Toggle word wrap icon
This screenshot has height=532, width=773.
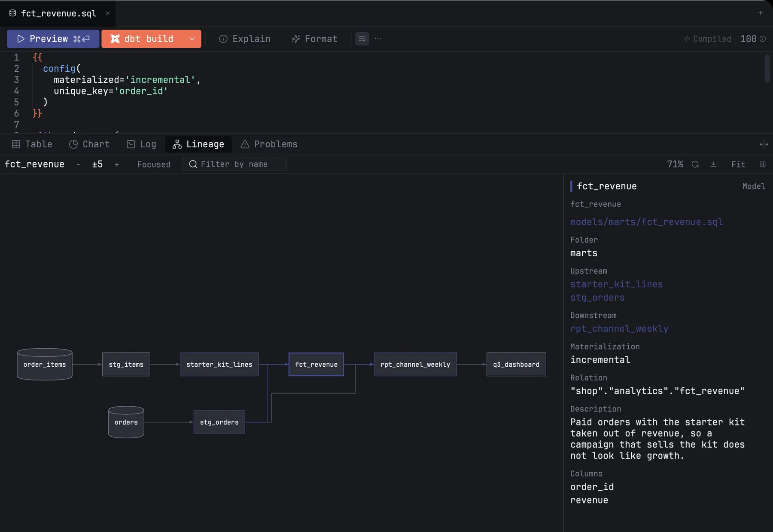(362, 39)
